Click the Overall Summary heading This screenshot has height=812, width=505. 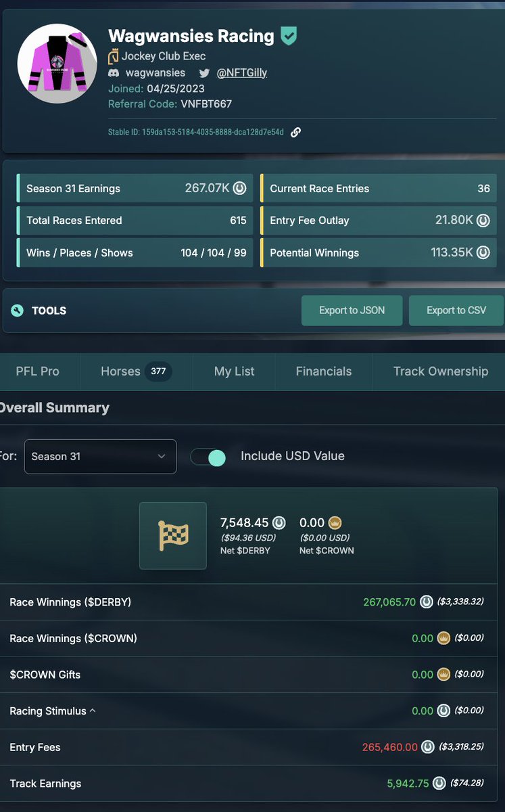[x=54, y=407]
